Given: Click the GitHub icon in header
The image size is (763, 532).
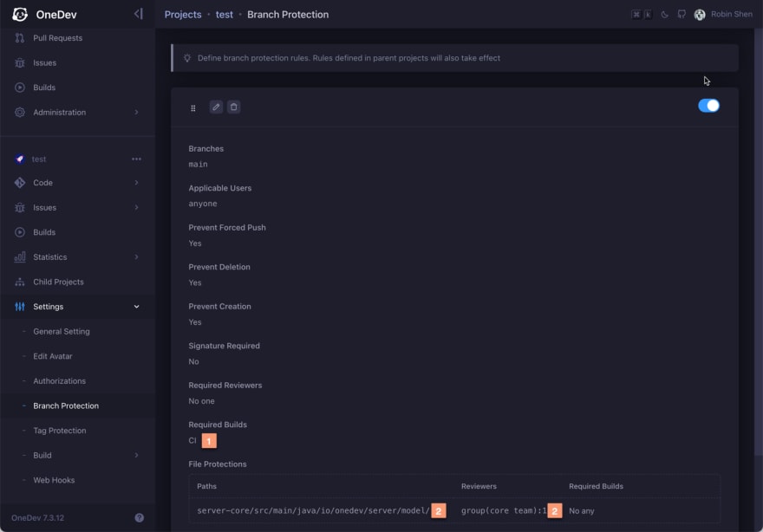Looking at the screenshot, I should click(681, 15).
